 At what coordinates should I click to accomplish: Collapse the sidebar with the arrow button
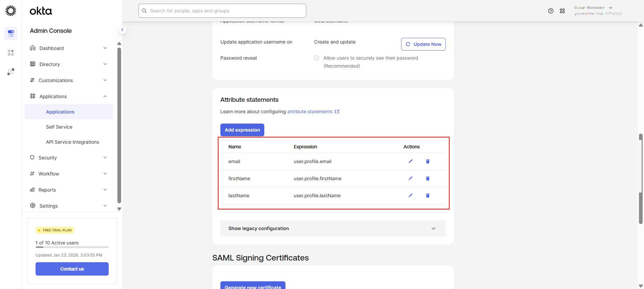pyautogui.click(x=122, y=30)
